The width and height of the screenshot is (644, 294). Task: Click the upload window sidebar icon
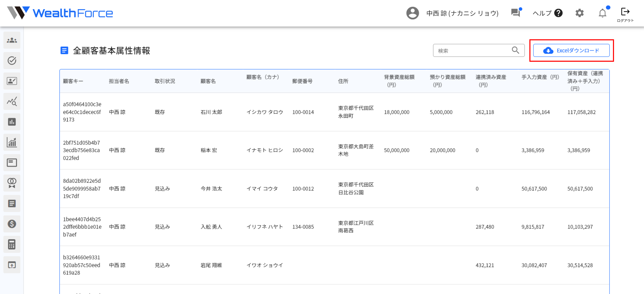point(12,264)
